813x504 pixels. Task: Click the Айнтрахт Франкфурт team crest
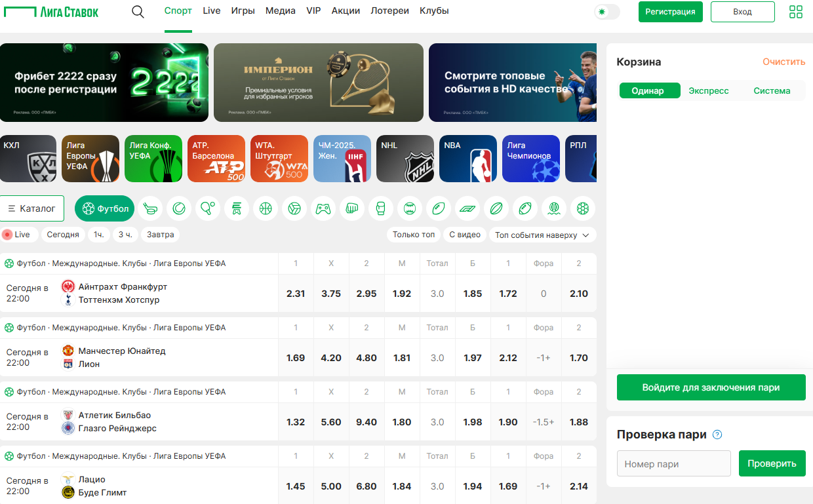(x=68, y=286)
